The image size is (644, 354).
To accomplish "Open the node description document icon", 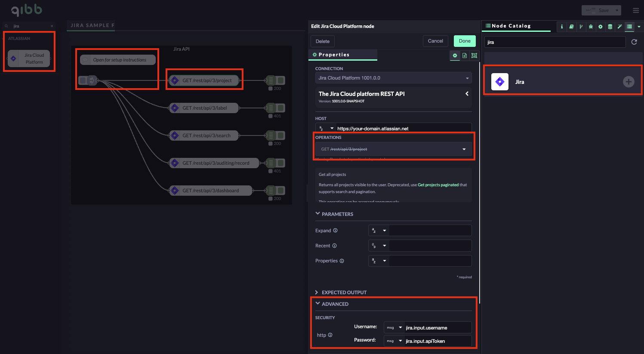I will click(x=465, y=55).
